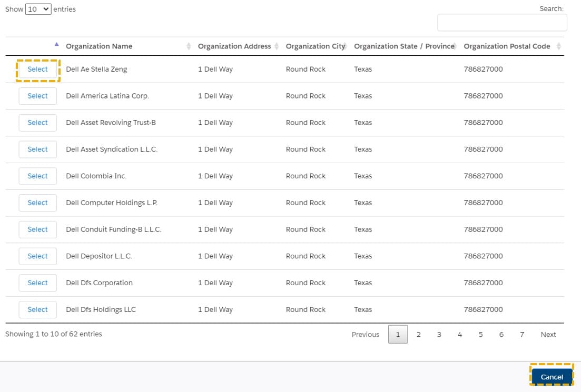Viewport: 581px width, 392px height.
Task: Select Dell Colombia Inc. organization
Action: [x=38, y=176]
